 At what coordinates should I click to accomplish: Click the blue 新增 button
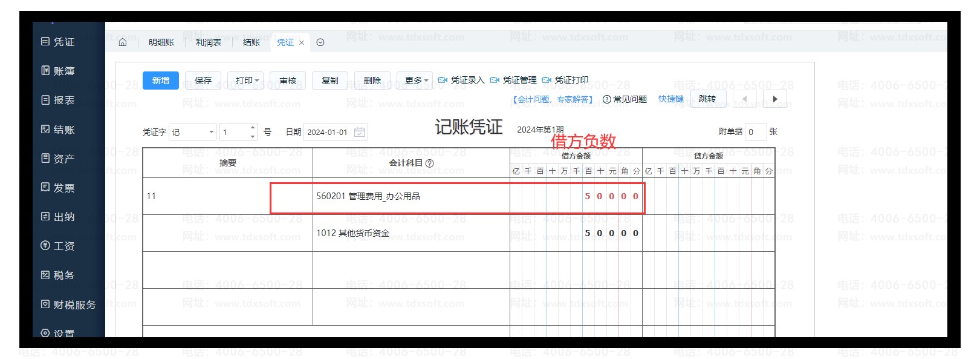coord(160,81)
